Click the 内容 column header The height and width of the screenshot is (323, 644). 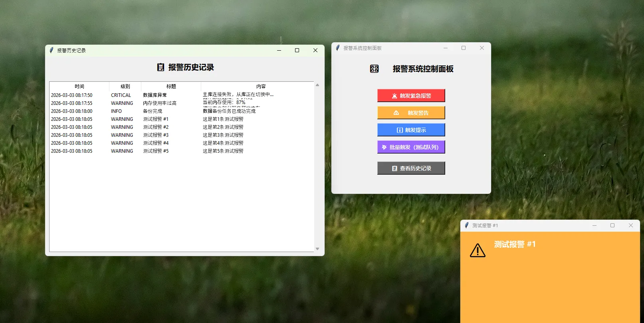[261, 87]
